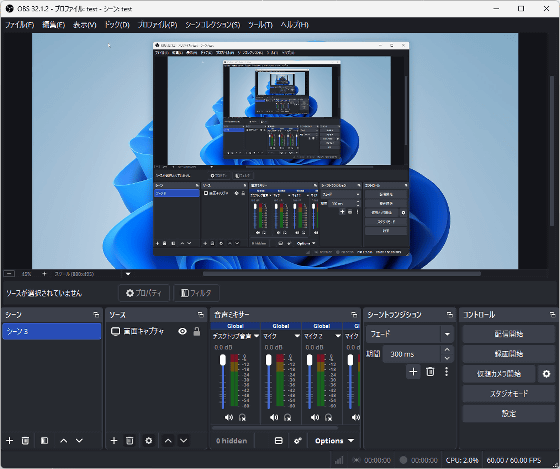This screenshot has height=469, width=560.
Task: Select シーン 3 in Scenes list
Action: (52, 331)
